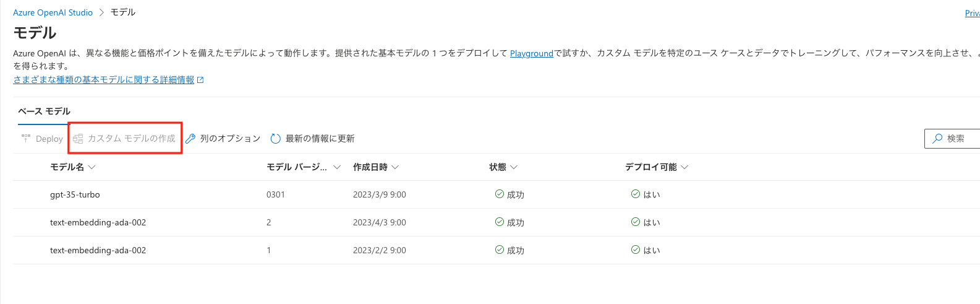Screen dimensions: 980x304
Task: Click the wrench icon for 列のオプション
Action: tap(190, 139)
